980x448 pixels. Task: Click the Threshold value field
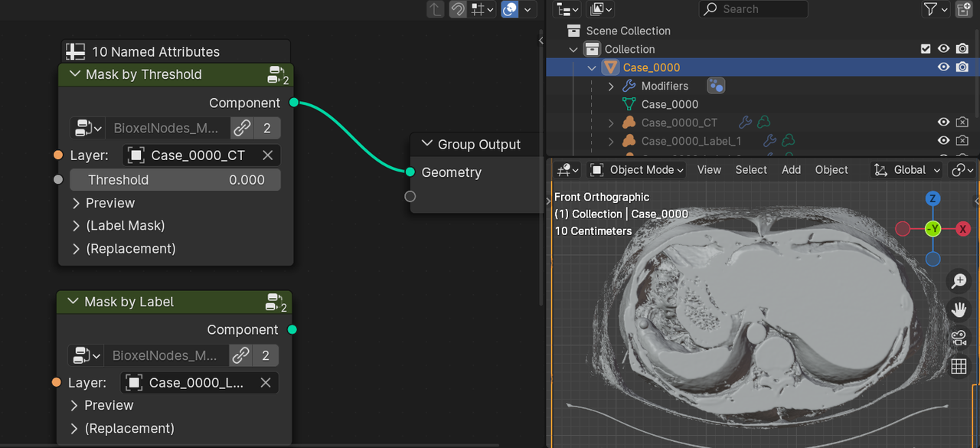tap(175, 180)
